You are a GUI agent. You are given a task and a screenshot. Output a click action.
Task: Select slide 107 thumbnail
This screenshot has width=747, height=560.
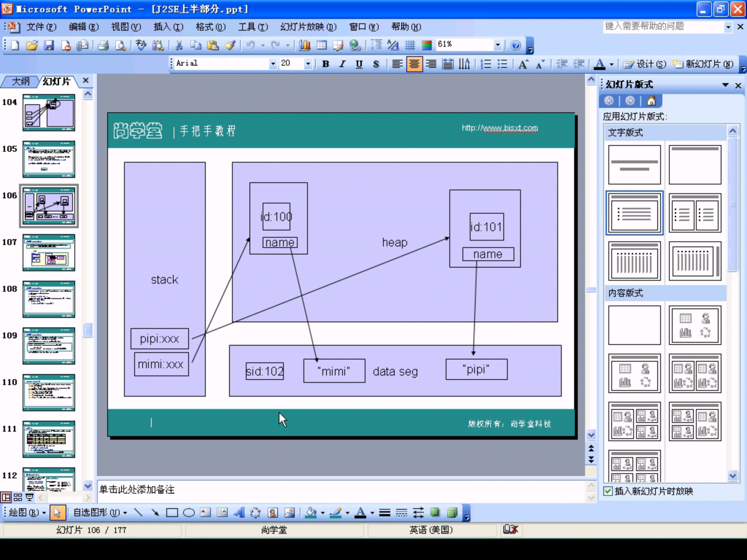[49, 252]
